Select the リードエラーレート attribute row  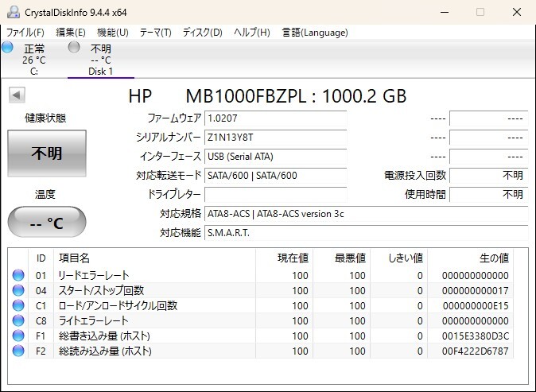pyautogui.click(x=261, y=275)
